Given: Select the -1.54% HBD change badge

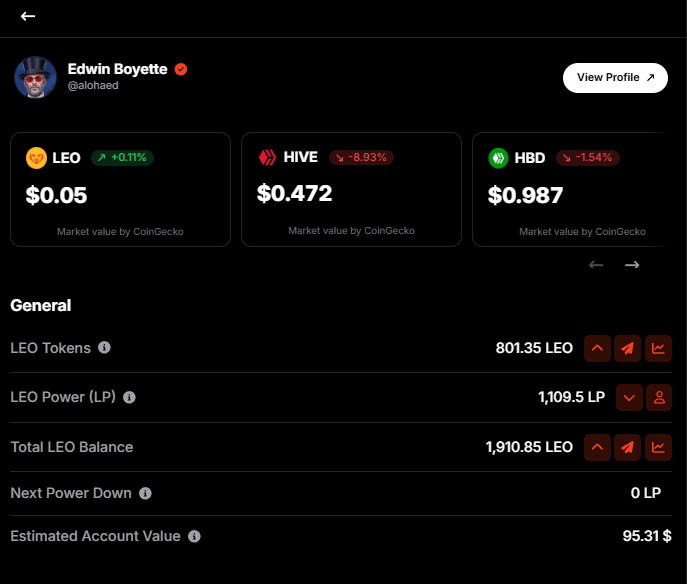Looking at the screenshot, I should coord(588,157).
